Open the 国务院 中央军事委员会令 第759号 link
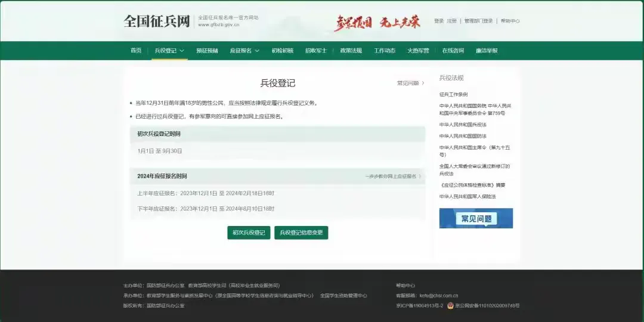Image resolution: width=644 pixels, height=322 pixels. [x=475, y=109]
